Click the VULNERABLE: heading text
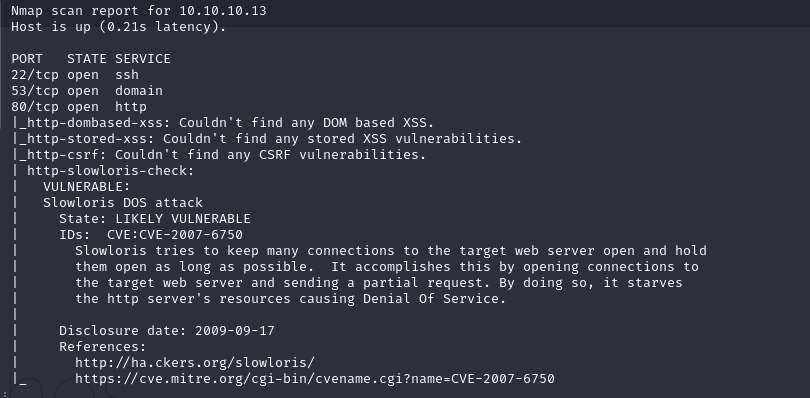 click(x=87, y=187)
